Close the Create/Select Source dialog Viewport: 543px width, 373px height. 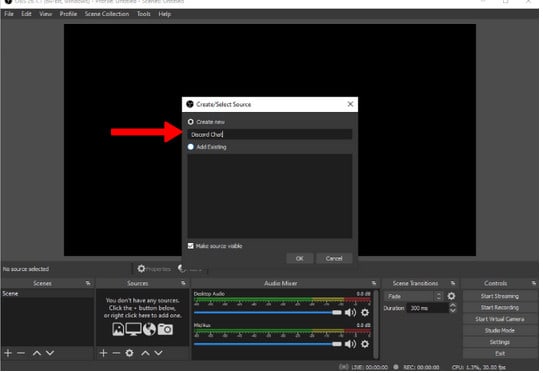[350, 104]
